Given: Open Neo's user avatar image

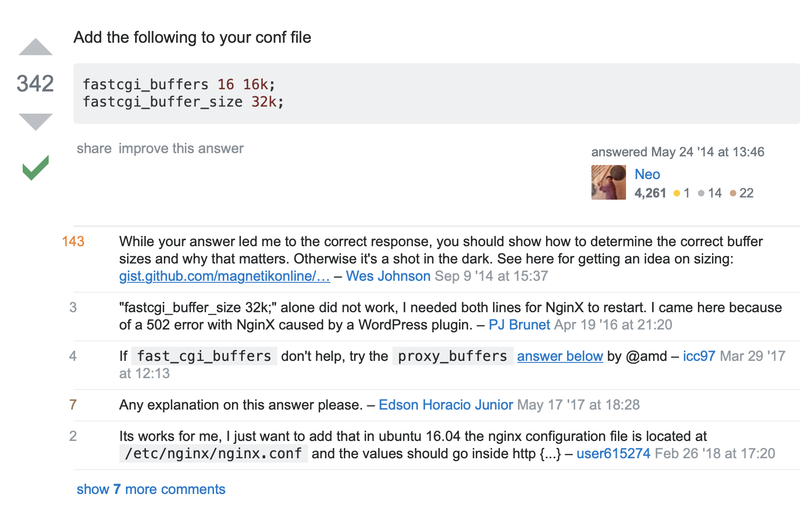Looking at the screenshot, I should point(608,182).
